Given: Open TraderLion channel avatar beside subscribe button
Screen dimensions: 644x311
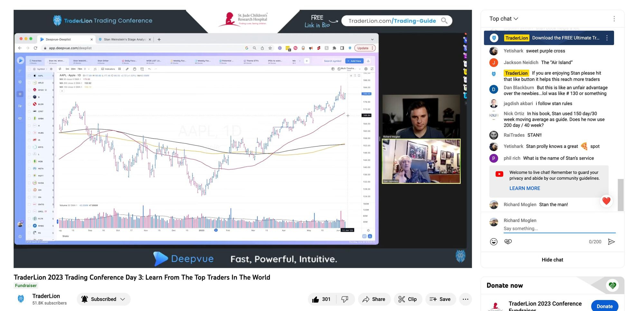Looking at the screenshot, I should tap(21, 299).
